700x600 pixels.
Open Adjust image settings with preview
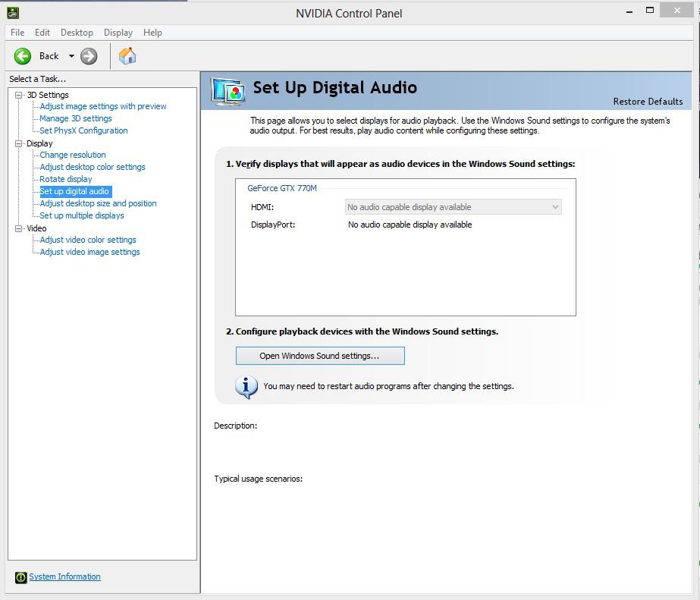(103, 106)
